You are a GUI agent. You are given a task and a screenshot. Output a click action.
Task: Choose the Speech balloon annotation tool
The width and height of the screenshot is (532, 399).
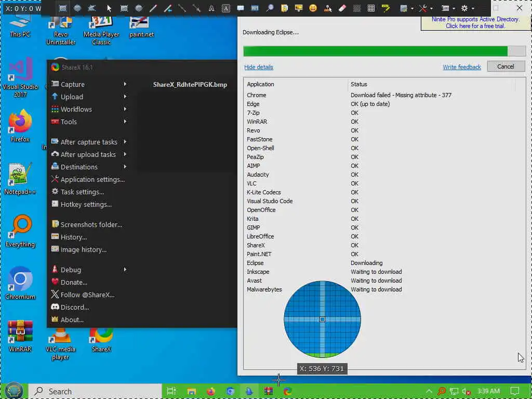(x=241, y=8)
